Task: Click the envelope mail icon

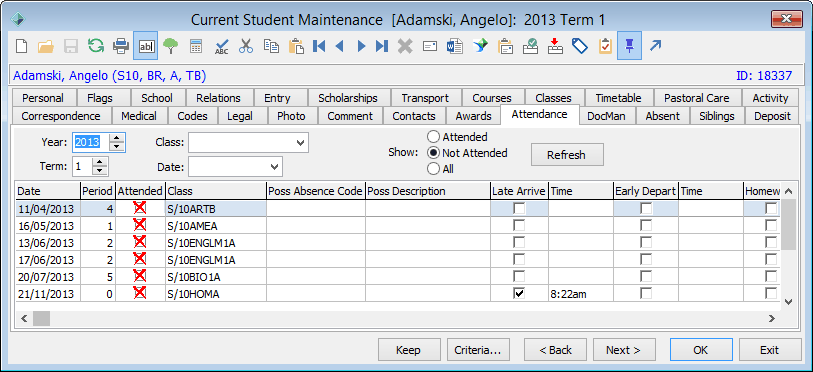Action: coord(430,47)
